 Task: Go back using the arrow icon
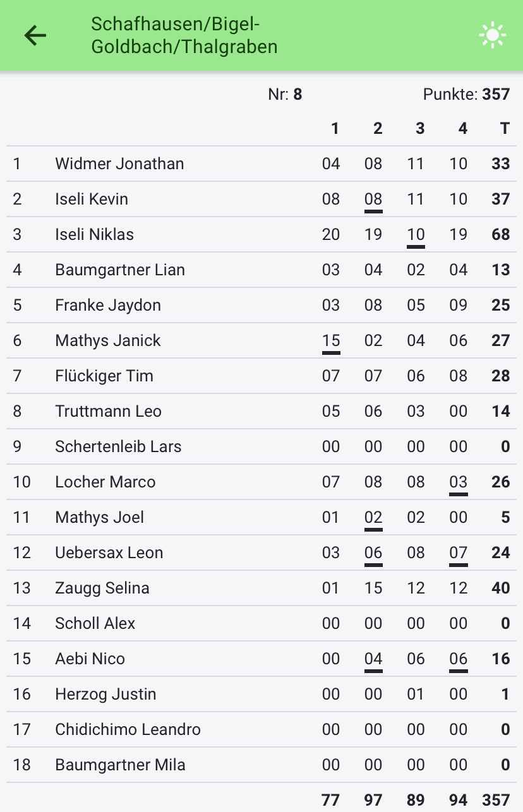pyautogui.click(x=35, y=35)
